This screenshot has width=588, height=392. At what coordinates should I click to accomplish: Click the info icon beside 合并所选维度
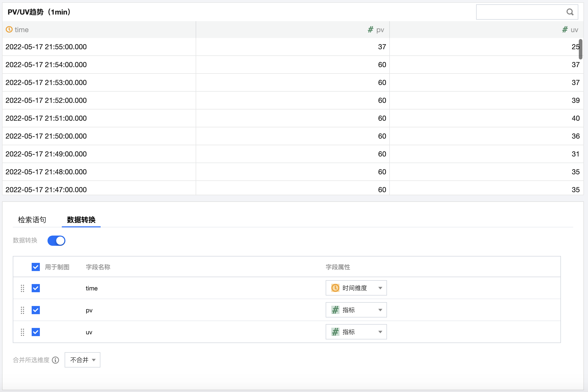pos(55,360)
